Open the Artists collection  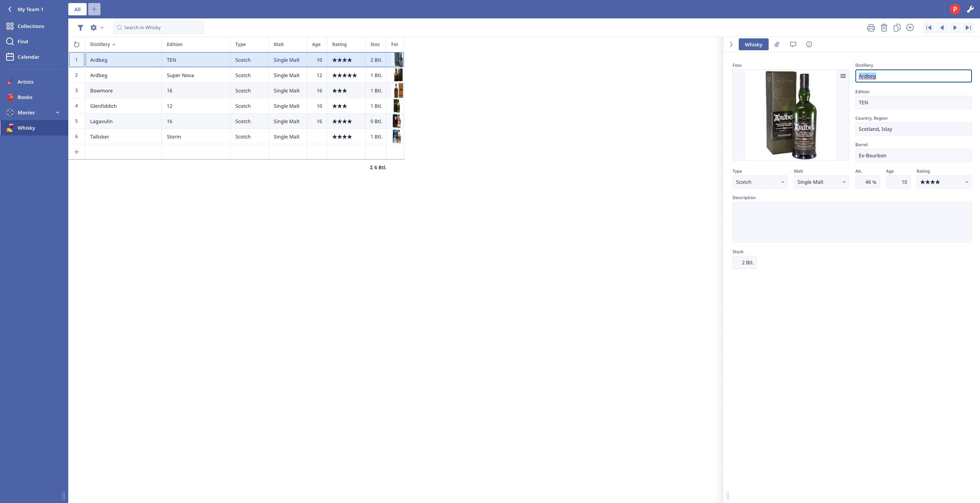[x=25, y=82]
